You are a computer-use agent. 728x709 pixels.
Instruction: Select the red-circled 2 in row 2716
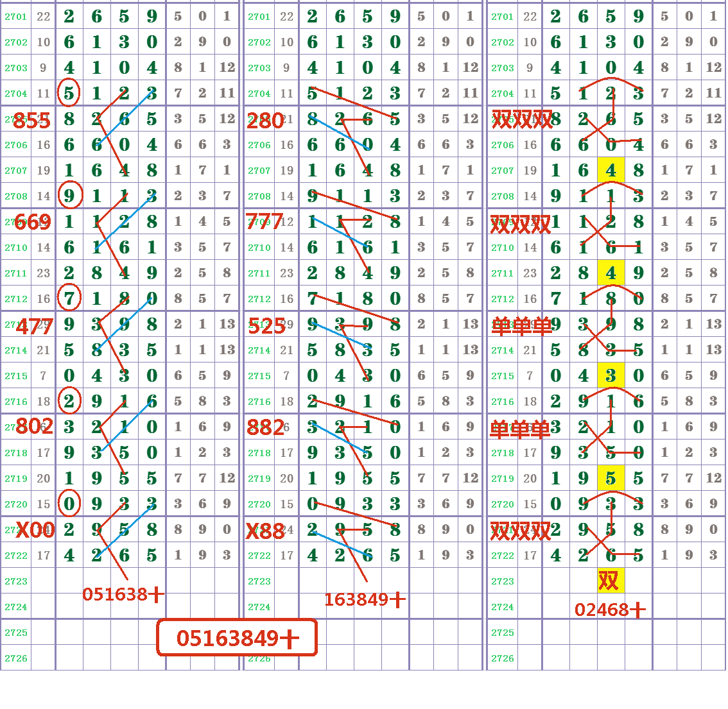coord(69,401)
